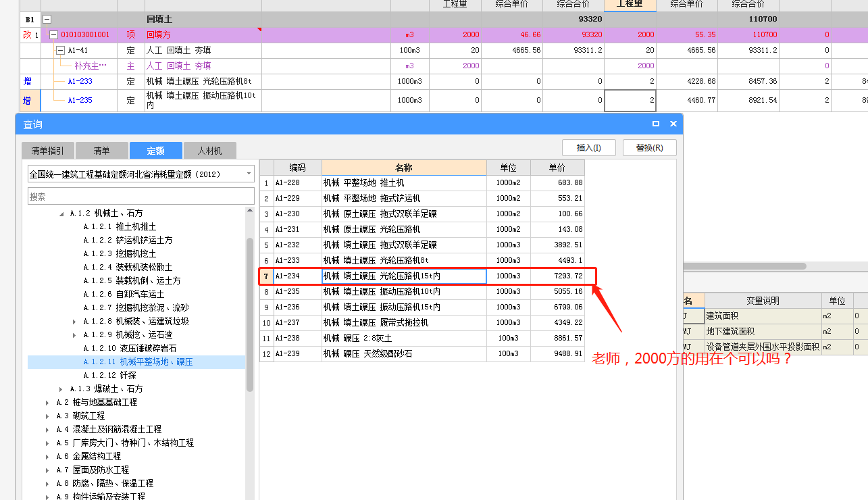Collapse the A.1.2 机械土、石方 node
The height and width of the screenshot is (500, 868).
pyautogui.click(x=62, y=214)
